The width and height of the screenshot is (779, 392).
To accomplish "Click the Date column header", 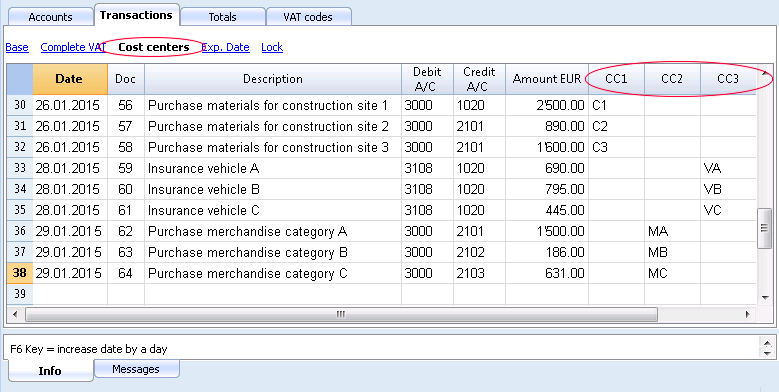I will pyautogui.click(x=70, y=79).
